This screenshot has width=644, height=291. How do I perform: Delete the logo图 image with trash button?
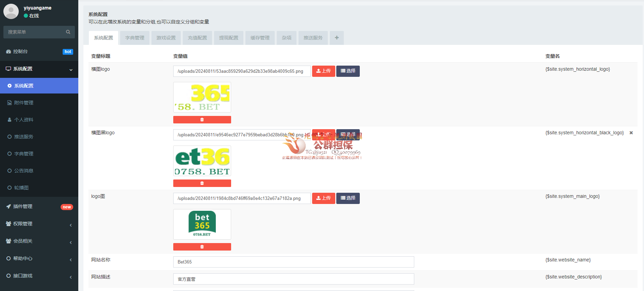click(202, 247)
